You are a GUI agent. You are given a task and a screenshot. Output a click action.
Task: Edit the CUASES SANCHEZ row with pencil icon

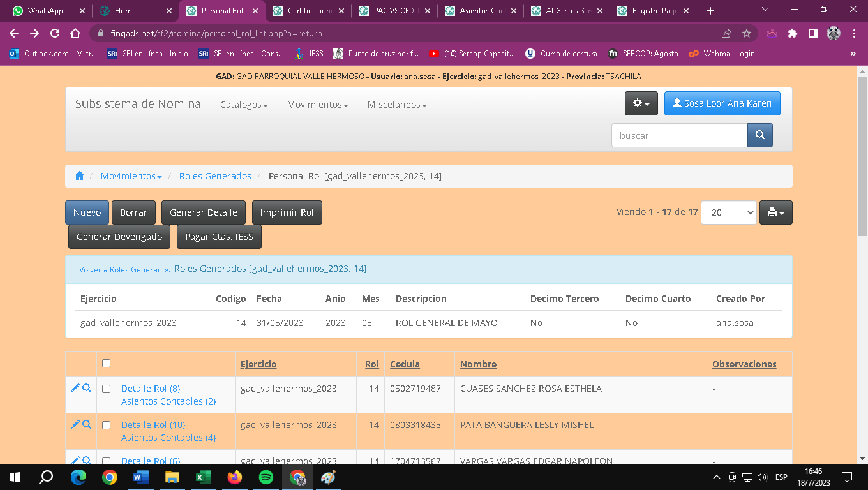75,388
